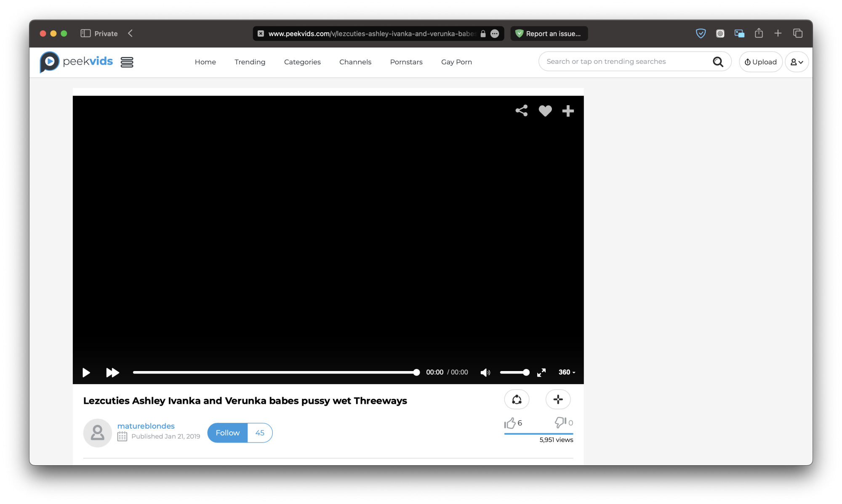Click the thumbs-up like icon
Viewport: 842px width, 504px height.
tap(510, 423)
